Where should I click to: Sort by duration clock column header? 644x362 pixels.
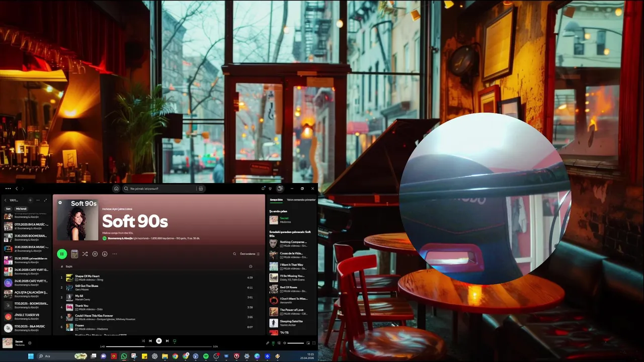point(251,266)
